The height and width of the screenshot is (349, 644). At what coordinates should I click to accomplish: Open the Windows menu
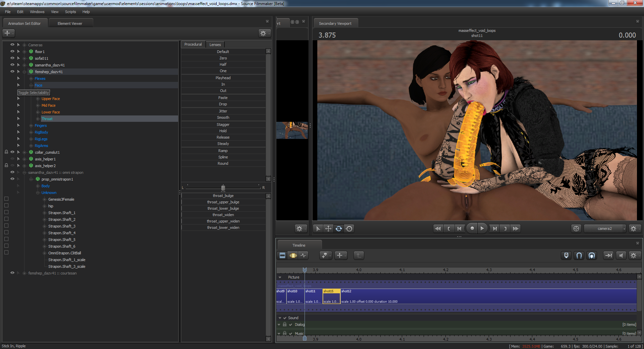coord(37,12)
